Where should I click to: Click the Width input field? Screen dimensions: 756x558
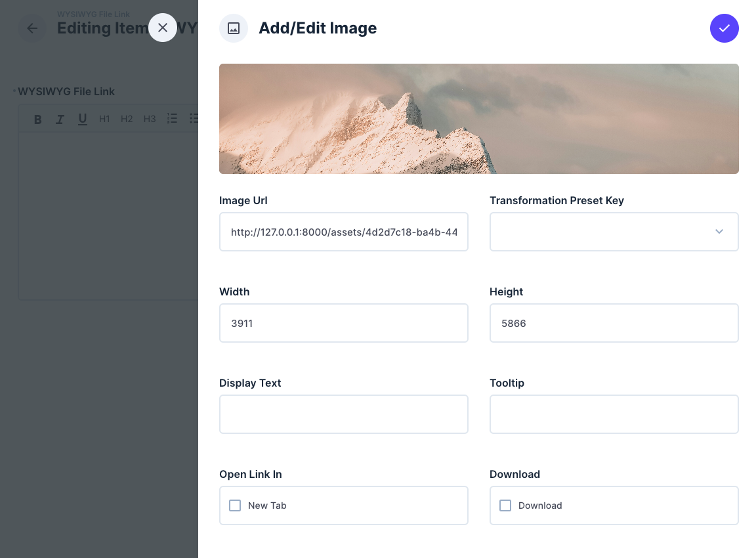(344, 323)
